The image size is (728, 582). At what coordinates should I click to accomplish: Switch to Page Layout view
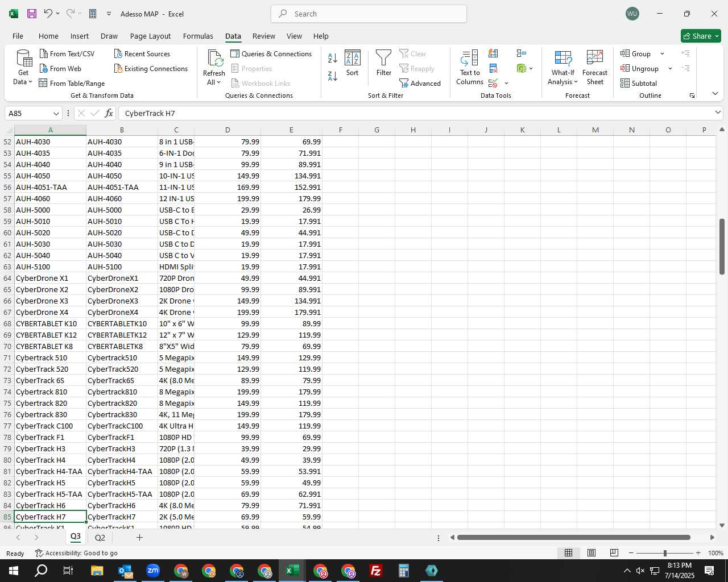[x=591, y=553]
